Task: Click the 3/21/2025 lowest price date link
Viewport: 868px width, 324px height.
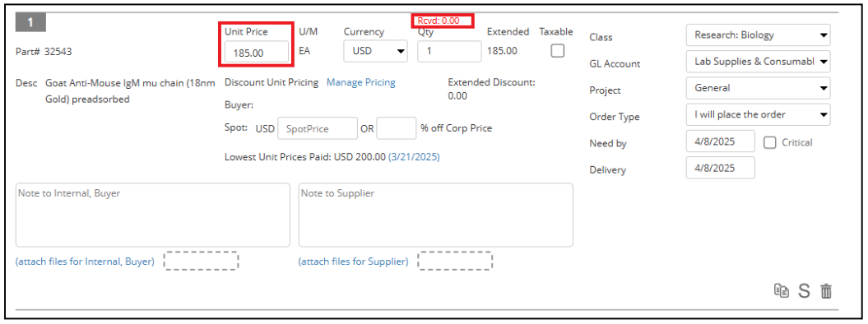Action: click(x=414, y=157)
